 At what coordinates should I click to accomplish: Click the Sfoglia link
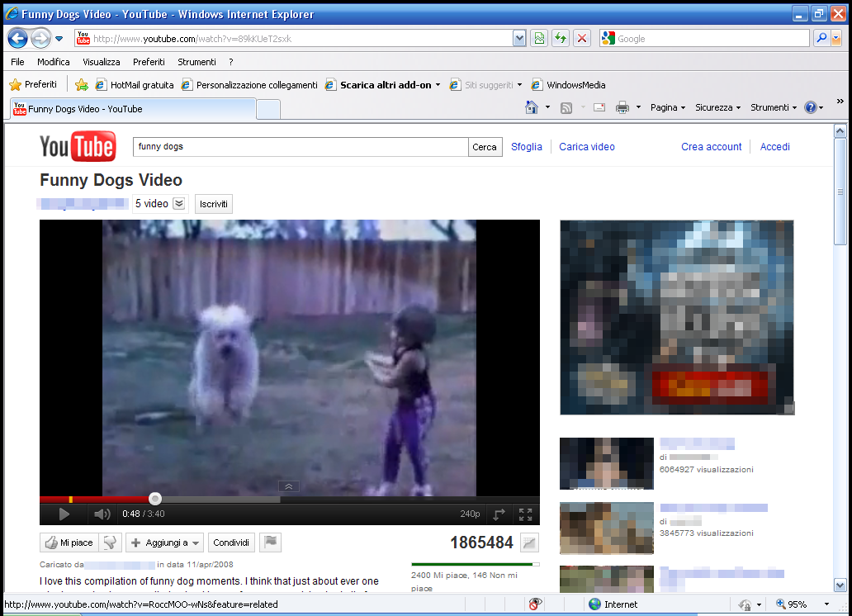click(527, 147)
